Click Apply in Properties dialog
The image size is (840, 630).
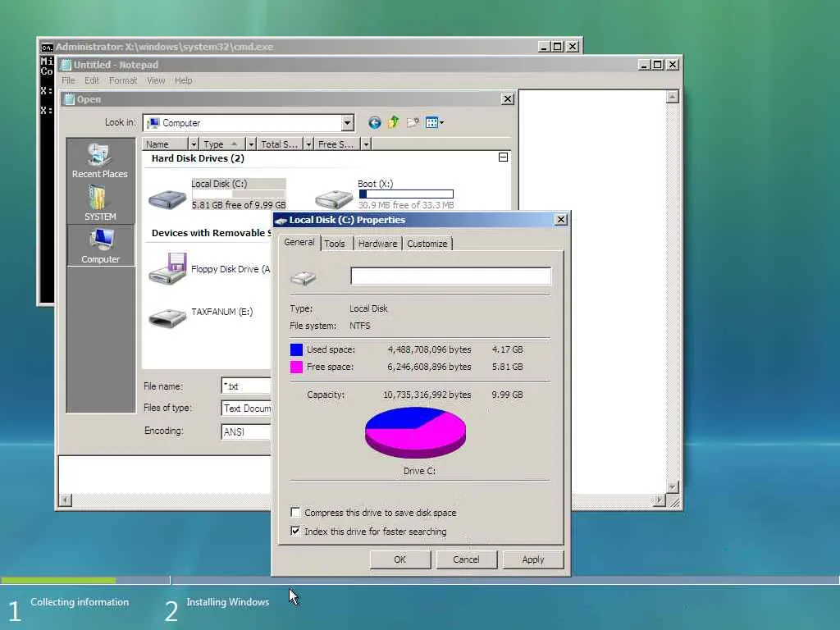[x=533, y=559]
